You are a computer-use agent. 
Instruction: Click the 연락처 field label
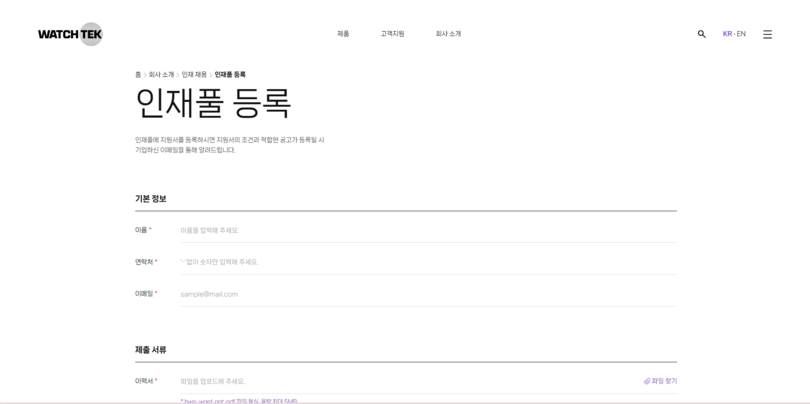point(146,262)
